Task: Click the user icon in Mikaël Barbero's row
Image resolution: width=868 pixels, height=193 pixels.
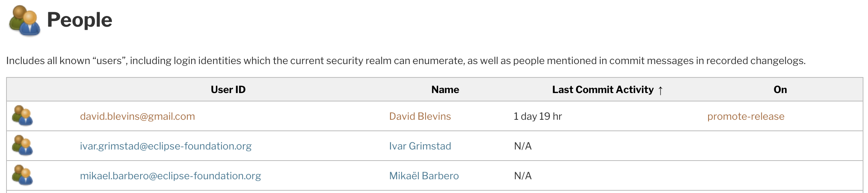Action: 22,175
